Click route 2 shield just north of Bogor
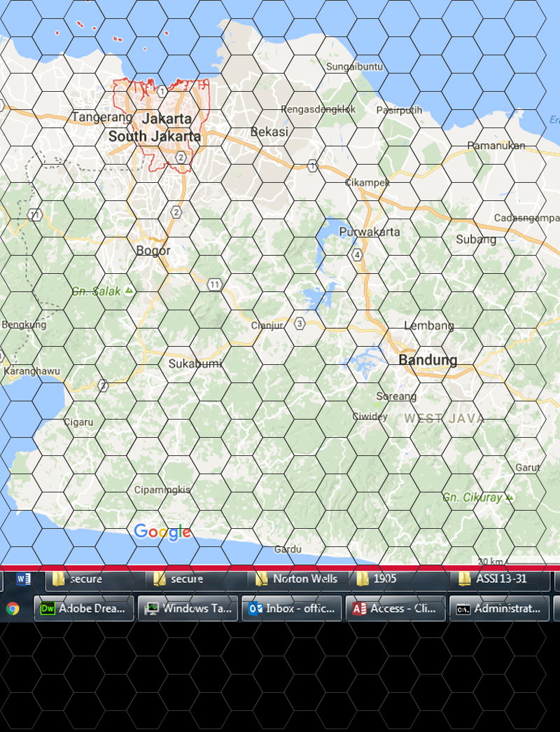The width and height of the screenshot is (560, 732). point(176,212)
